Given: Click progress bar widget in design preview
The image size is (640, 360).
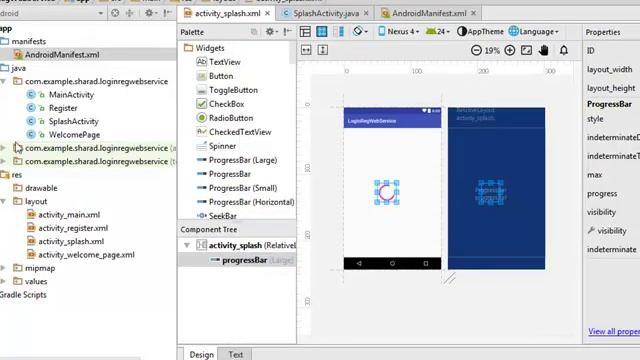Looking at the screenshot, I should (387, 192).
